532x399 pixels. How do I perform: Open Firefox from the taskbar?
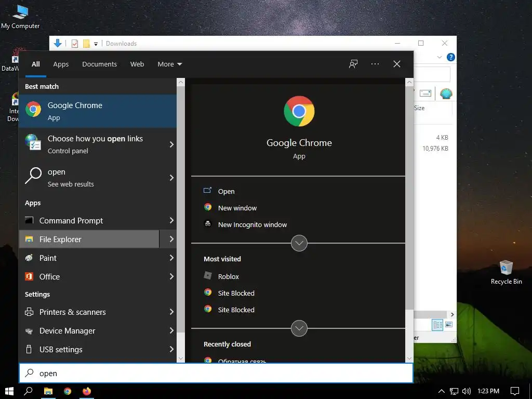(x=87, y=391)
